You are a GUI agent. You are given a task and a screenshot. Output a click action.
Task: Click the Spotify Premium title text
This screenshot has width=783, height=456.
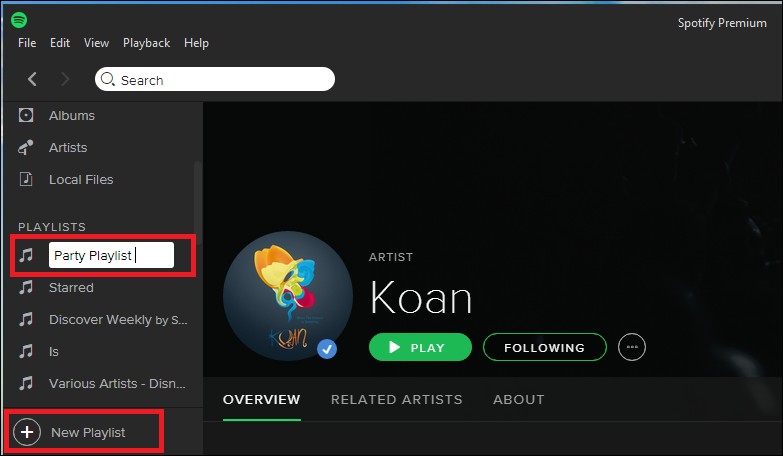click(x=722, y=23)
